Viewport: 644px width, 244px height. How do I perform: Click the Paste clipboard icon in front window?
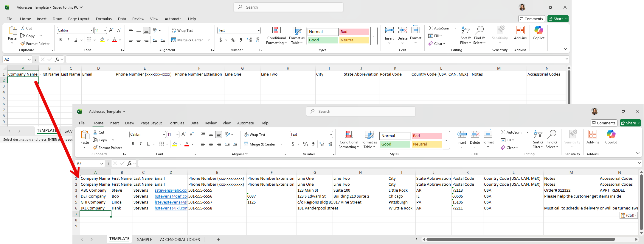(x=85, y=135)
